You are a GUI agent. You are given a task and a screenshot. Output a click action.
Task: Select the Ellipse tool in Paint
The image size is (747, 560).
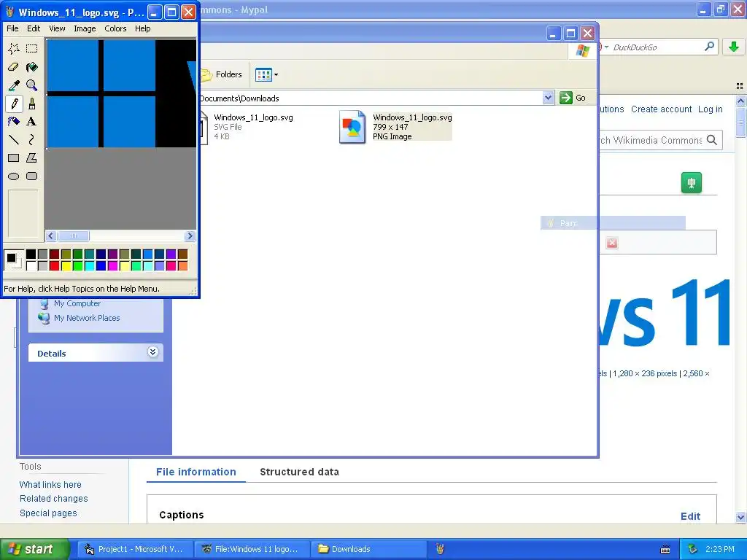(x=14, y=176)
